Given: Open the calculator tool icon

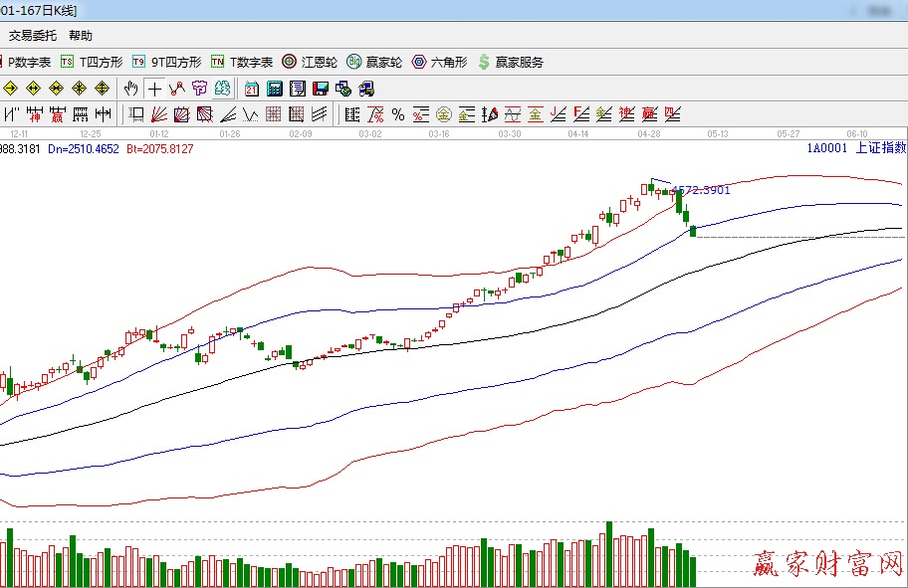Looking at the screenshot, I should tap(274, 89).
